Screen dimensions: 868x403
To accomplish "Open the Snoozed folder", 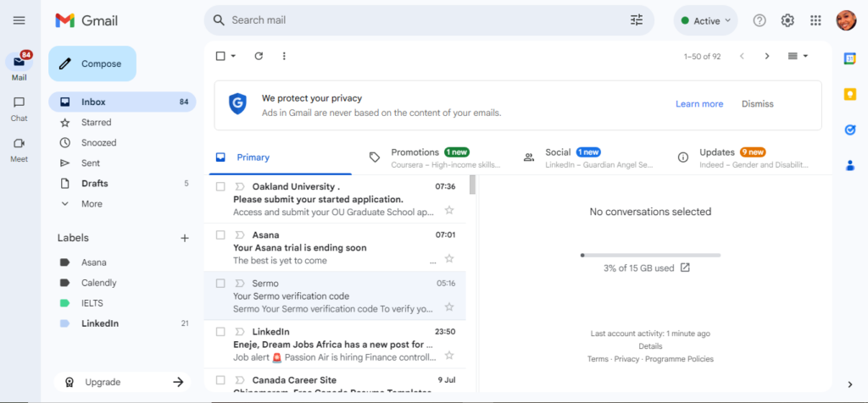I will coord(122,142).
